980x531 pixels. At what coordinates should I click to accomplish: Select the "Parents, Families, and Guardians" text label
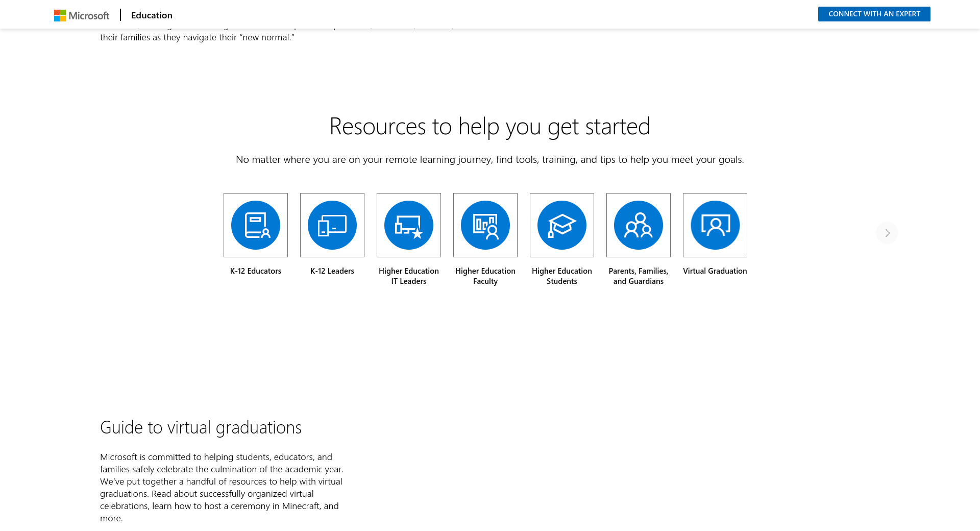[639, 276]
